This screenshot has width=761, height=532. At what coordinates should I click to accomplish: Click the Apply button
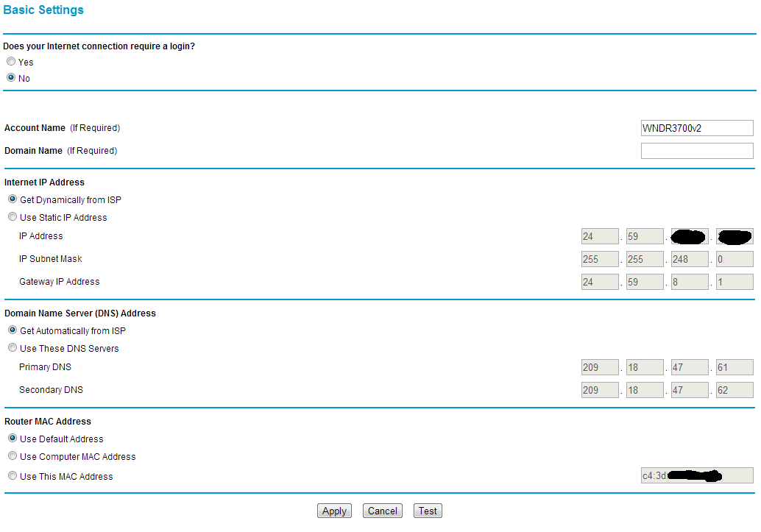[x=334, y=511]
